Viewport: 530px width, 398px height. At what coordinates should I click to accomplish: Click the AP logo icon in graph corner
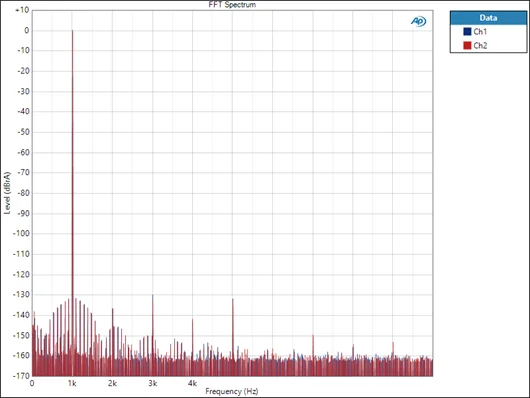click(418, 21)
